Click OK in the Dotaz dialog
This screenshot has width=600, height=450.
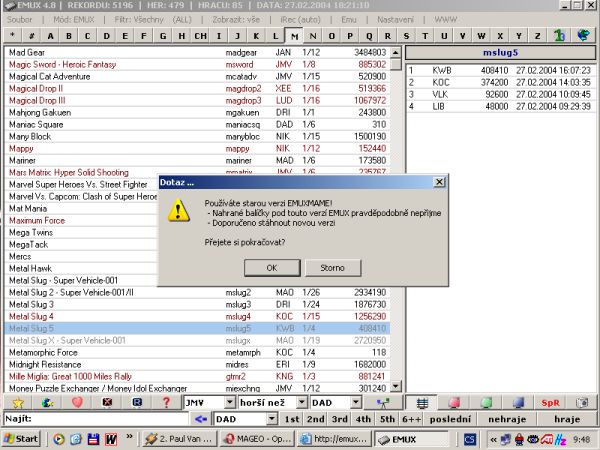pyautogui.click(x=272, y=268)
